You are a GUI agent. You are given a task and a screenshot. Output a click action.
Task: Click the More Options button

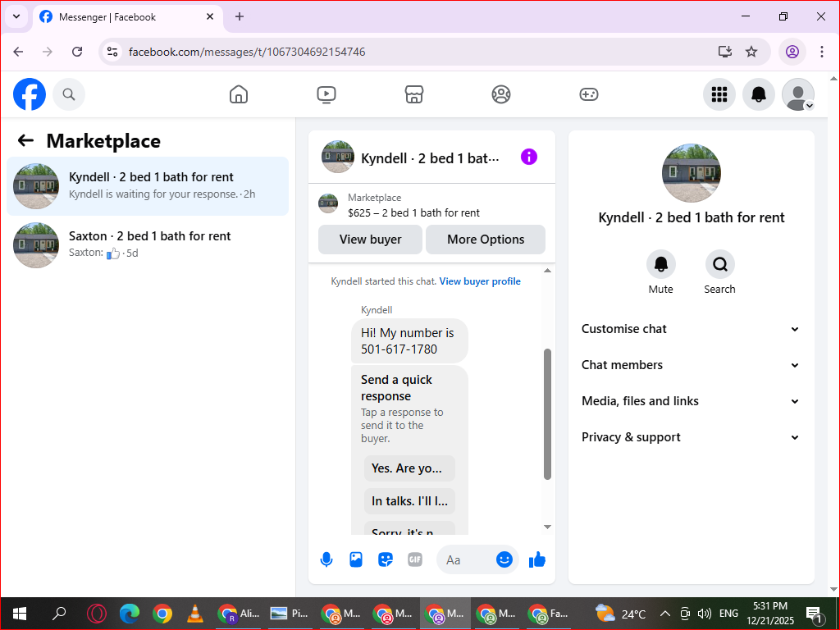486,240
